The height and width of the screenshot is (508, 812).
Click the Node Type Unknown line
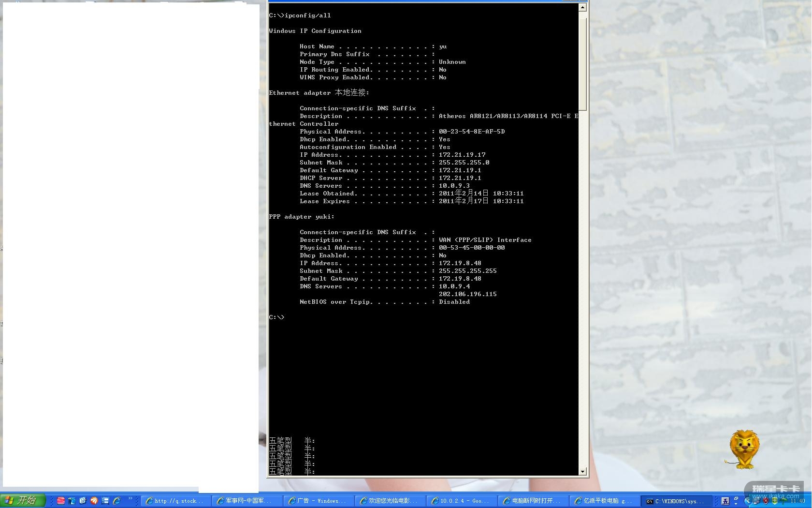pyautogui.click(x=383, y=62)
